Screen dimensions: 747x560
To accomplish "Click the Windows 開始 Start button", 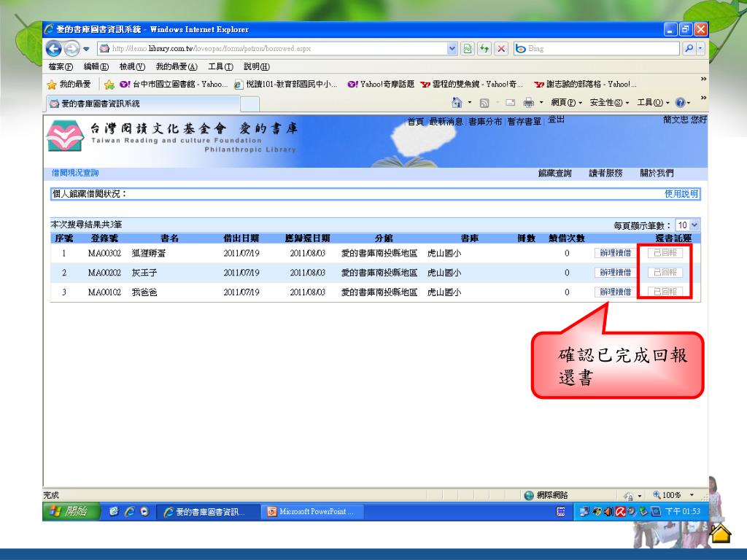I will [x=71, y=511].
